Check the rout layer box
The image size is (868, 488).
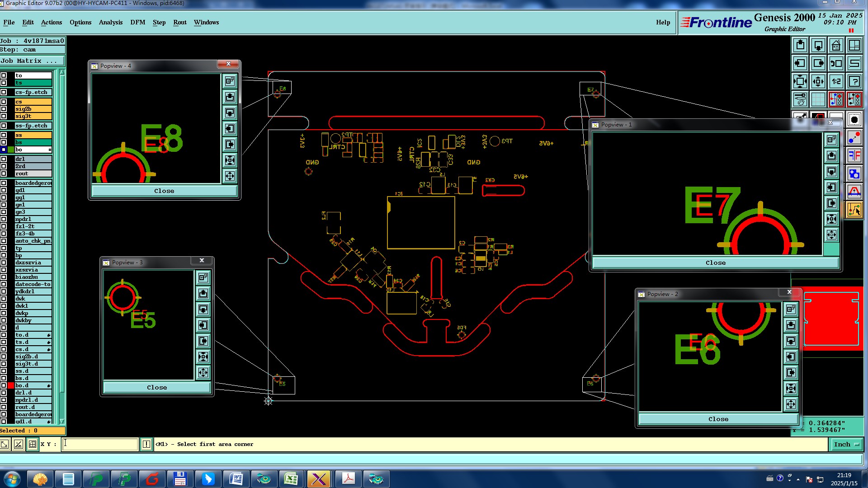pyautogui.click(x=4, y=174)
